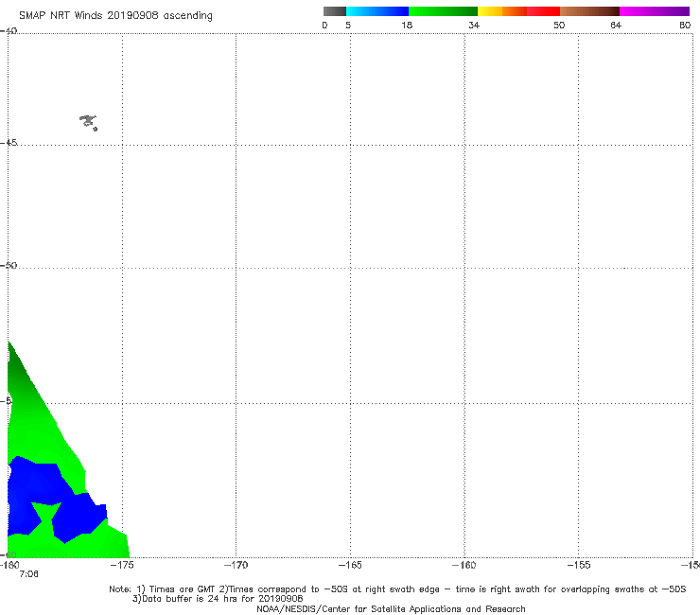Click the longitude label '-175'

[122, 565]
